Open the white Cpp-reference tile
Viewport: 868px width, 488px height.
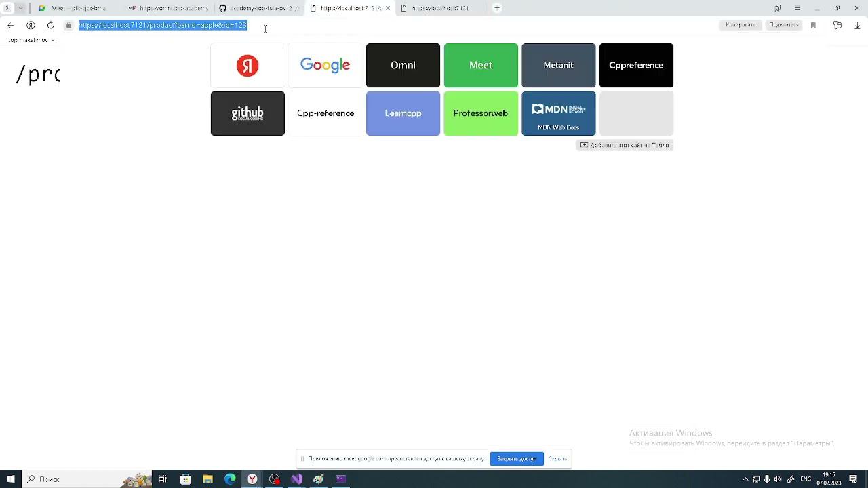pyautogui.click(x=325, y=113)
